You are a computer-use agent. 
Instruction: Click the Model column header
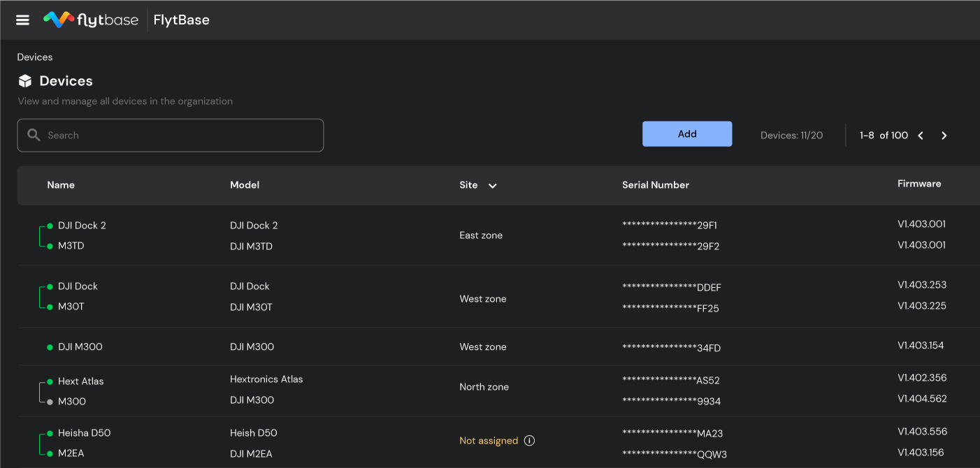245,185
